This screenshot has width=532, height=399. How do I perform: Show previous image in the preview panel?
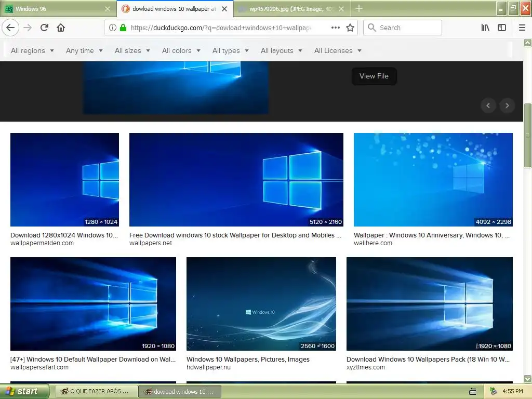(488, 105)
